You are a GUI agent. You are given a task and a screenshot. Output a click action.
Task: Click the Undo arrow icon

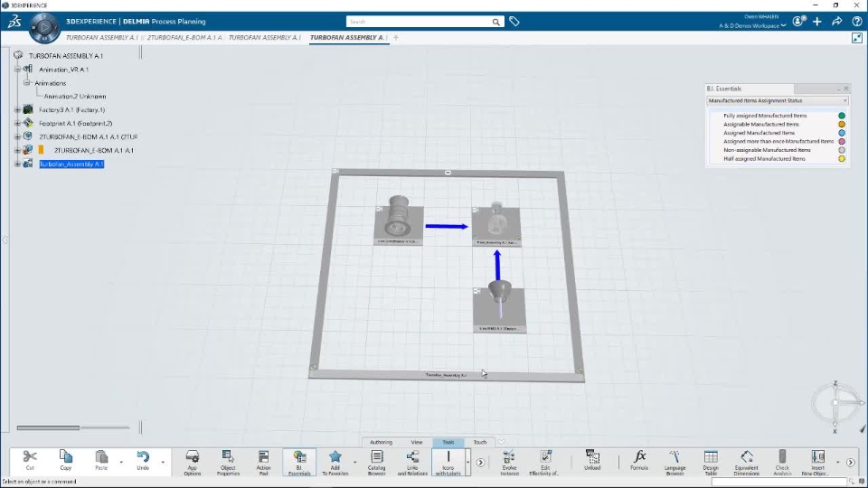point(143,457)
